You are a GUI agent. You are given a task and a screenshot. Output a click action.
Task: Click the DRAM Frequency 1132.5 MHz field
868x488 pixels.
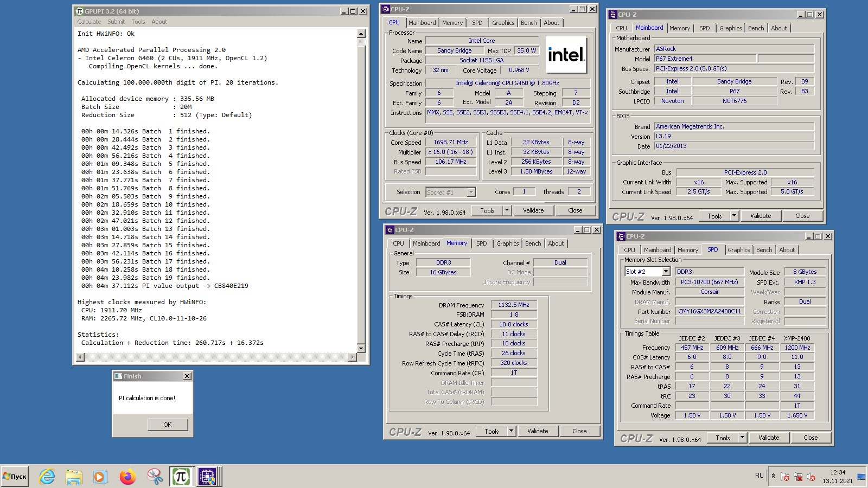(x=514, y=305)
